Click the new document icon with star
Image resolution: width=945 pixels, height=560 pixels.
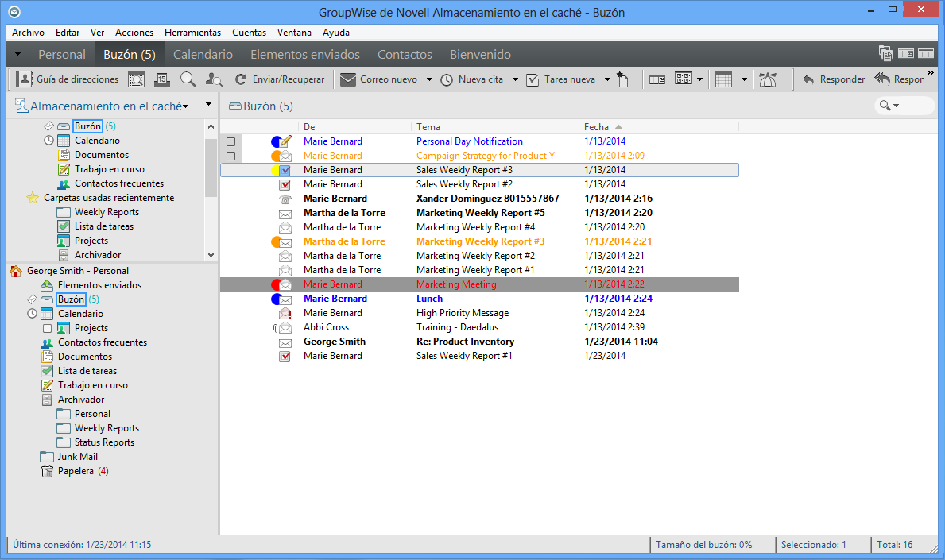[x=623, y=79]
